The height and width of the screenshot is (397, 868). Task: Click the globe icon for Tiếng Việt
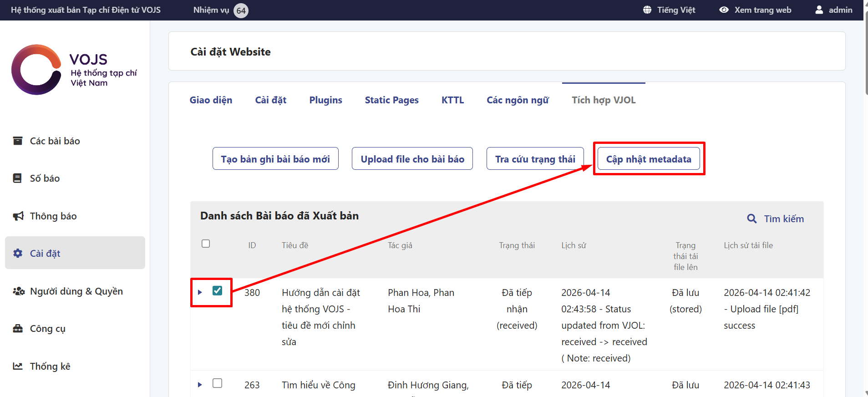pyautogui.click(x=647, y=10)
